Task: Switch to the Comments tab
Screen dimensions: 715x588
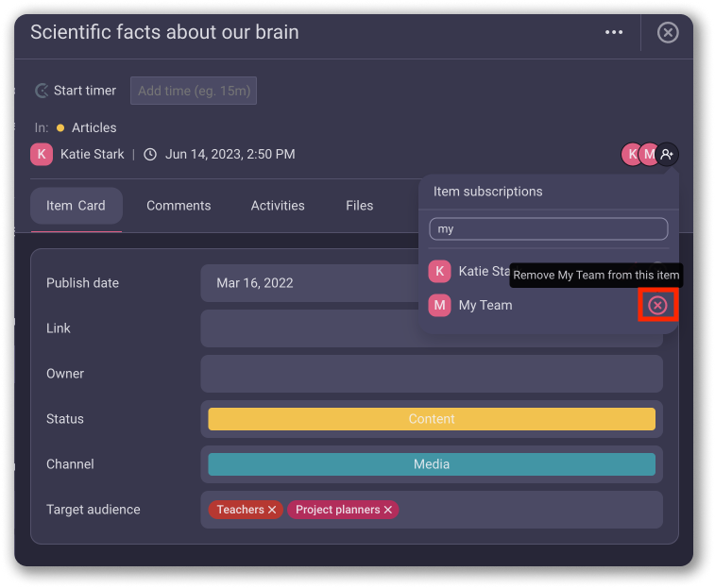Action: pyautogui.click(x=179, y=206)
